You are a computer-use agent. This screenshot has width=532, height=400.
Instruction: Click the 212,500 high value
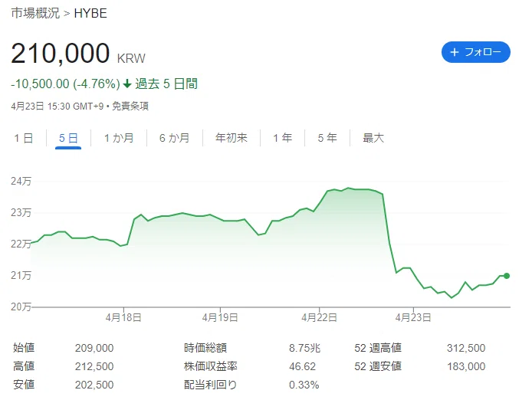(x=94, y=366)
